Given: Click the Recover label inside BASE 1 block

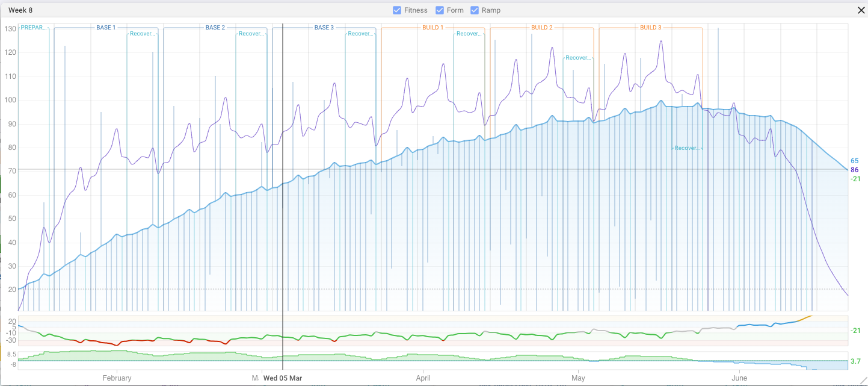Looking at the screenshot, I should click(x=143, y=34).
